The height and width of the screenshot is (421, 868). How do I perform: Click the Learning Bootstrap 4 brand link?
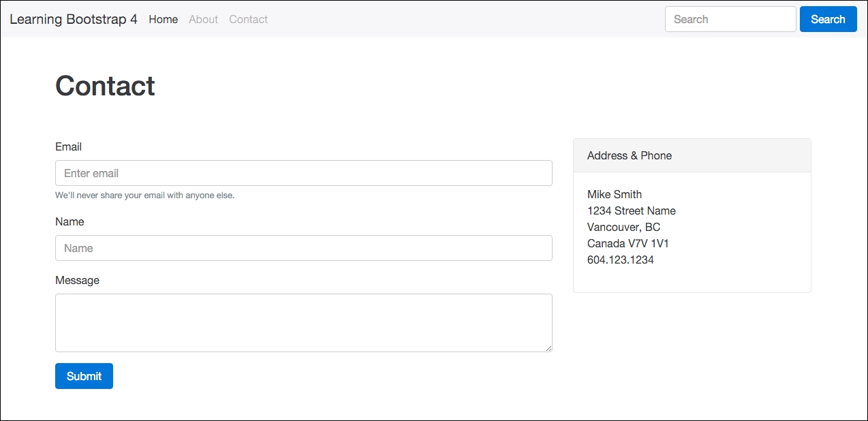pos(73,19)
